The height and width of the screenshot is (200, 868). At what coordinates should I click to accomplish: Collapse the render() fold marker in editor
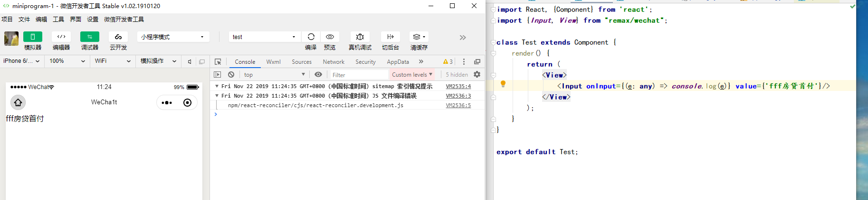pos(493,53)
